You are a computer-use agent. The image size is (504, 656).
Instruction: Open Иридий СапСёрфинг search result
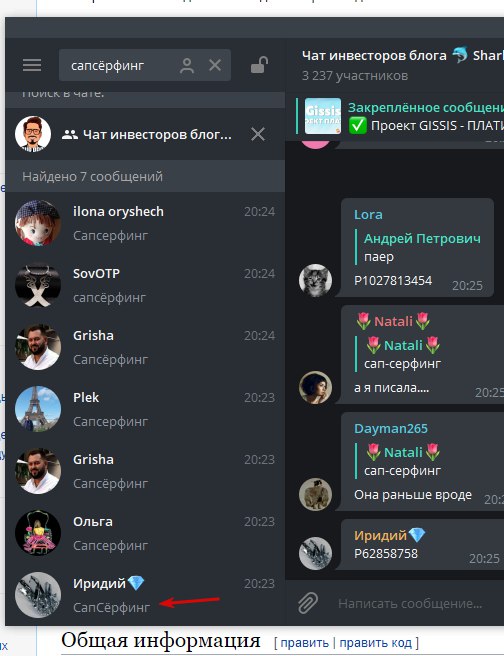[x=145, y=595]
